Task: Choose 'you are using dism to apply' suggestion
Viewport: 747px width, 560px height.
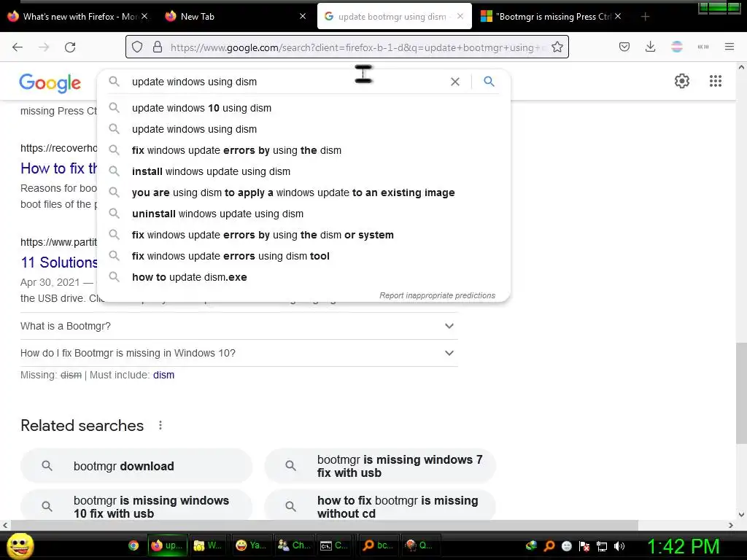Action: 303,192
